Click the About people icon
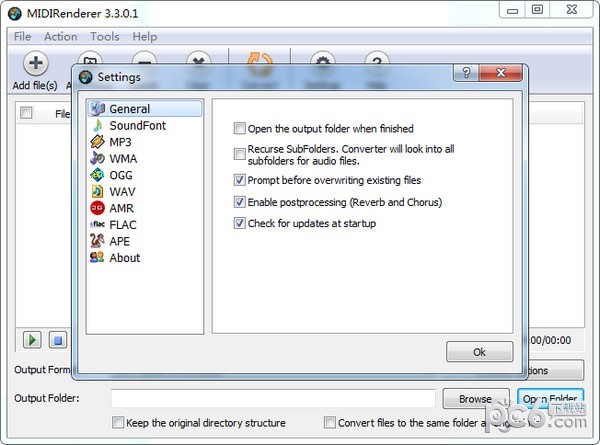The width and height of the screenshot is (600, 445). tap(97, 257)
